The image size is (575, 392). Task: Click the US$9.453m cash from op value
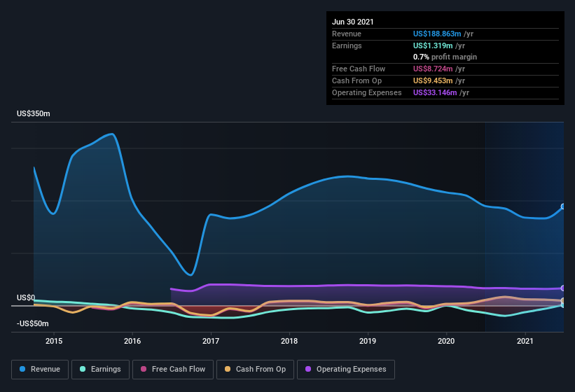click(x=433, y=80)
